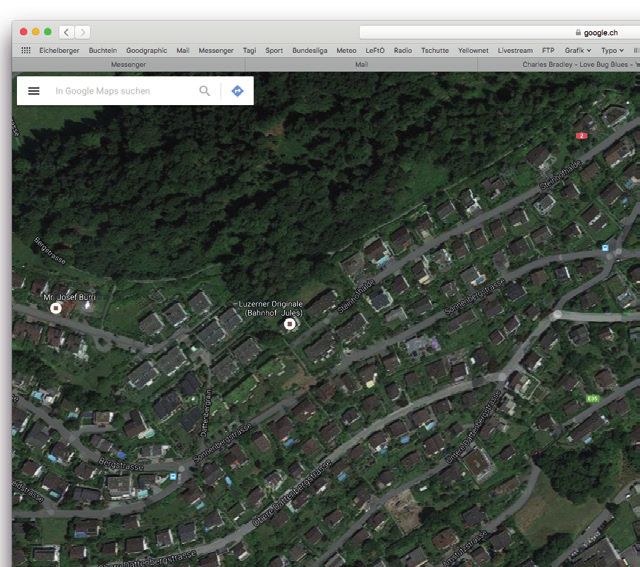This screenshot has height=567, width=640.
Task: Click the google.ch address bar
Action: coord(500,32)
